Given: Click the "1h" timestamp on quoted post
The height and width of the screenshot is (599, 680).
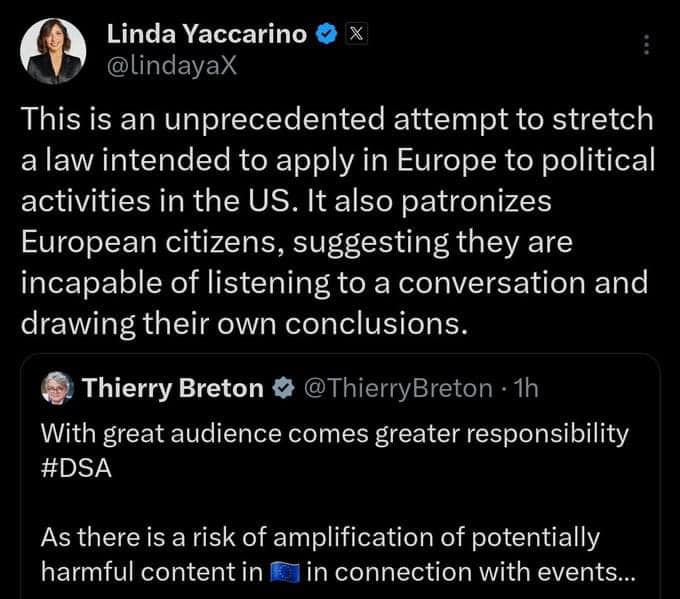Looking at the screenshot, I should coord(523,388).
